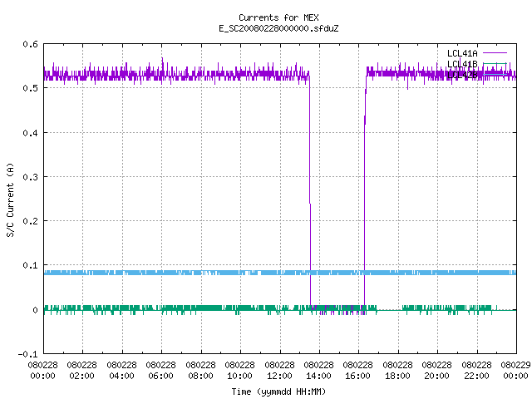The height and width of the screenshot is (399, 532).
Task: Click the LCL41B legend label
Action: (462, 64)
